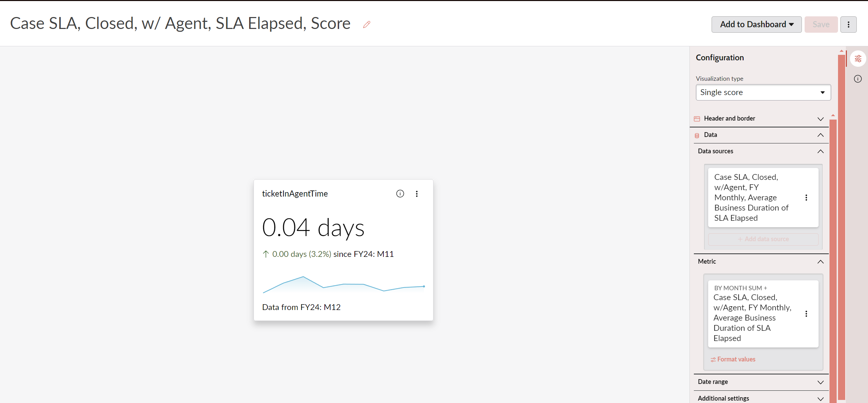The image size is (868, 403).
Task: Click the outer scrollbar up arrow
Action: (x=841, y=51)
